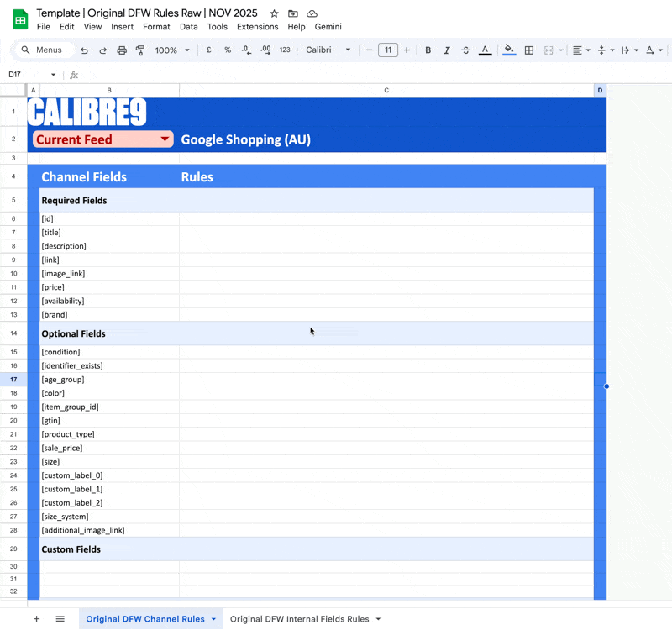
Task: Open the fill color picker
Action: 509,50
